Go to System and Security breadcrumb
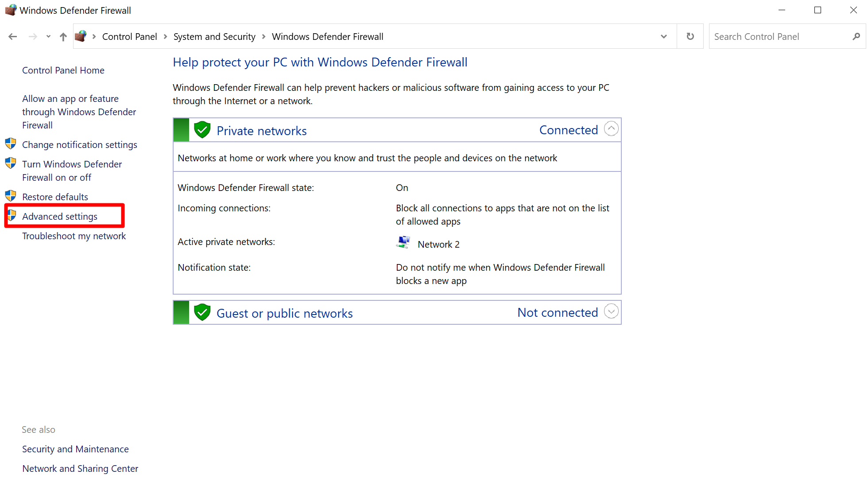 (214, 37)
